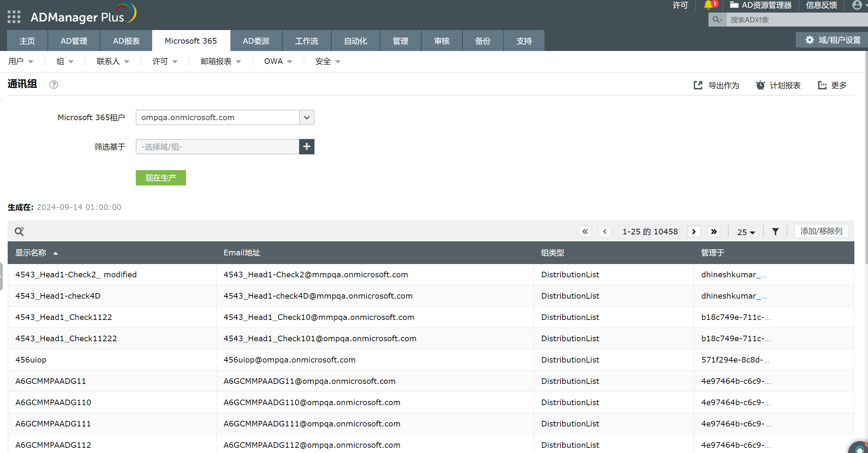Expand the Microsoft 365 tenant dropdown
Viewport: 868px width, 453px height.
pyautogui.click(x=306, y=117)
